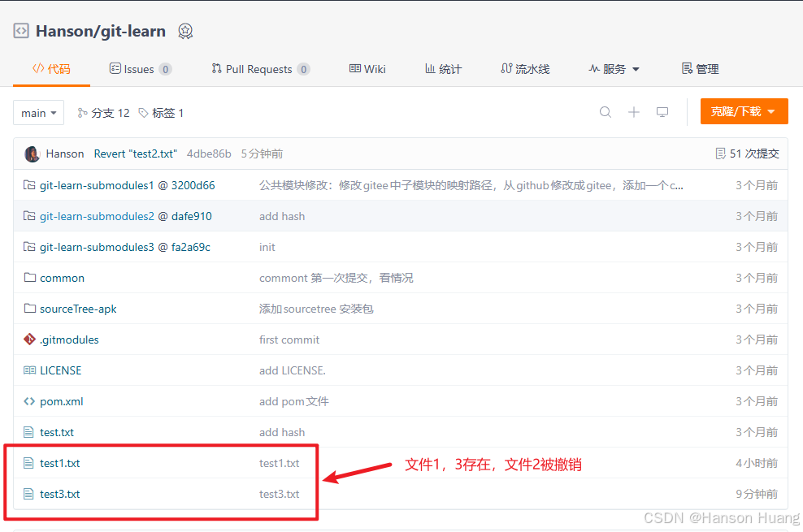Open the Pull Requests tab
Screen dimensions: 803x532
260,69
